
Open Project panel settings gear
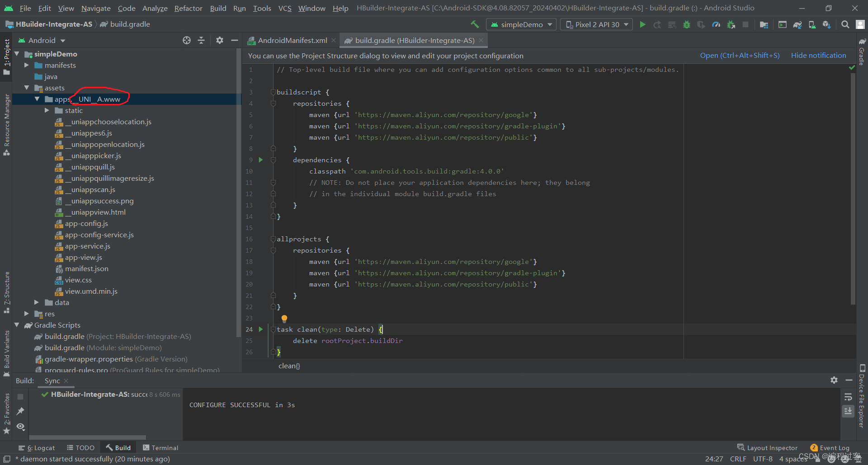click(x=220, y=40)
